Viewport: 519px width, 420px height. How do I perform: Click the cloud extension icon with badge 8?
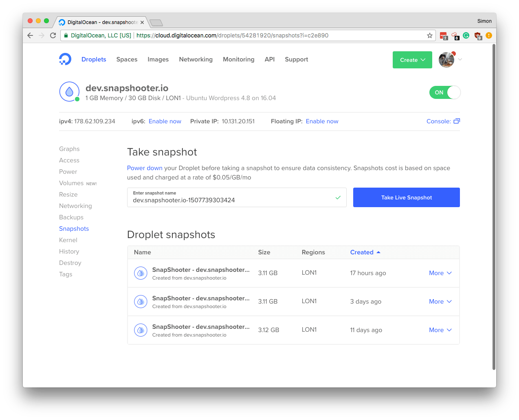click(x=455, y=36)
